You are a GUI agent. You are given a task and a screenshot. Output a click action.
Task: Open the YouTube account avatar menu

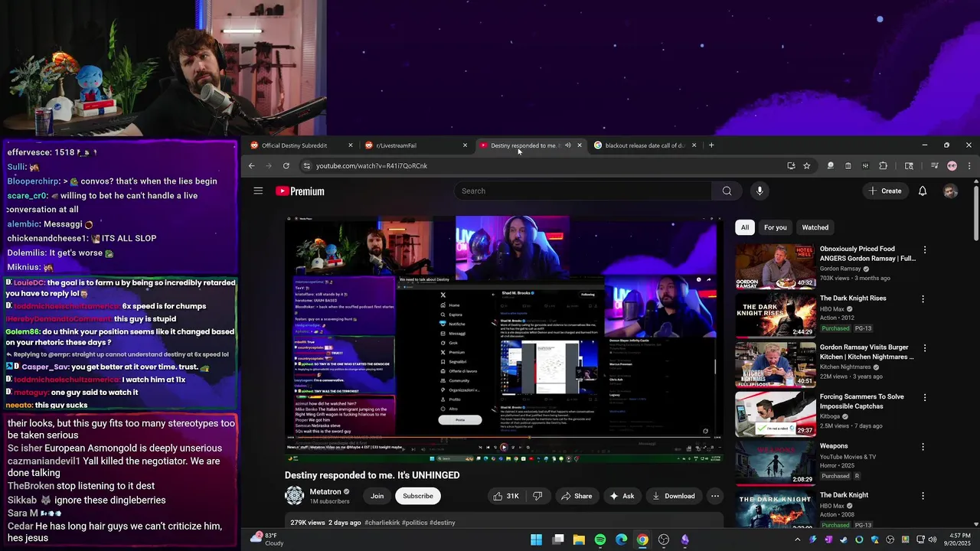point(950,191)
